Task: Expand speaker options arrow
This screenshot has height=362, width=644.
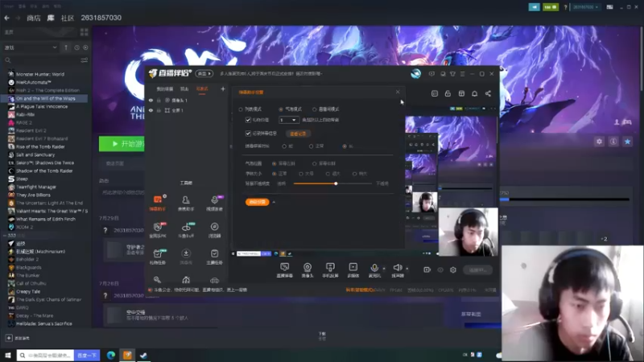Action: pos(407,269)
